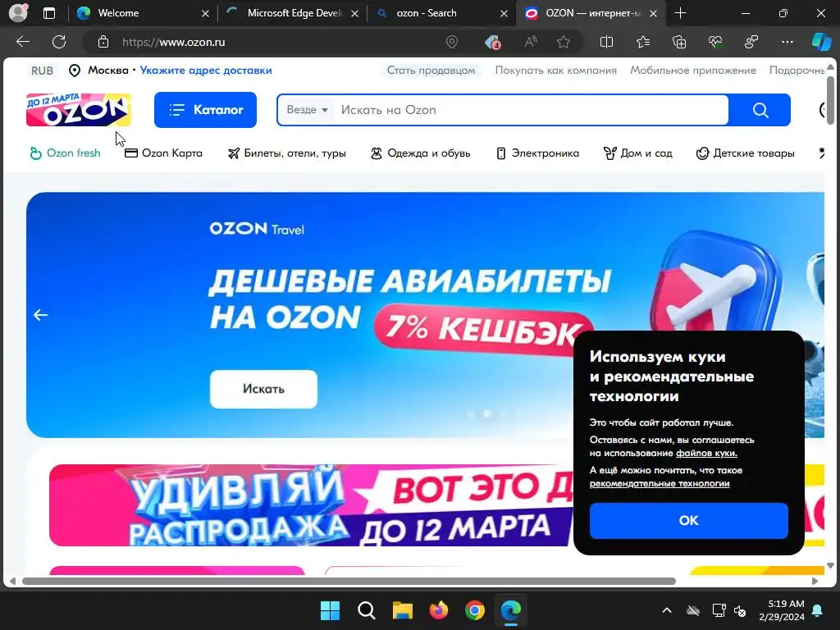Open the Ozon fresh category

(x=65, y=153)
